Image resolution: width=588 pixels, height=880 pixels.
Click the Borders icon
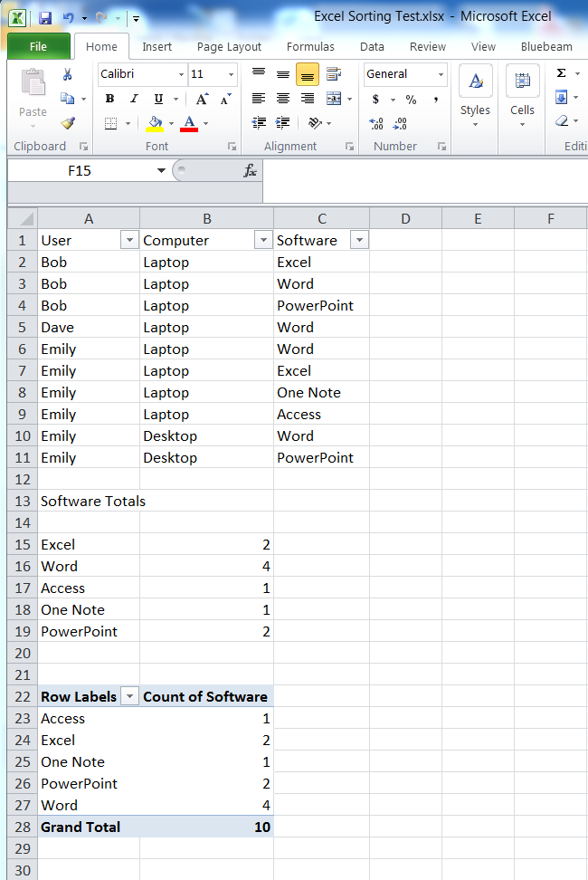tap(111, 123)
